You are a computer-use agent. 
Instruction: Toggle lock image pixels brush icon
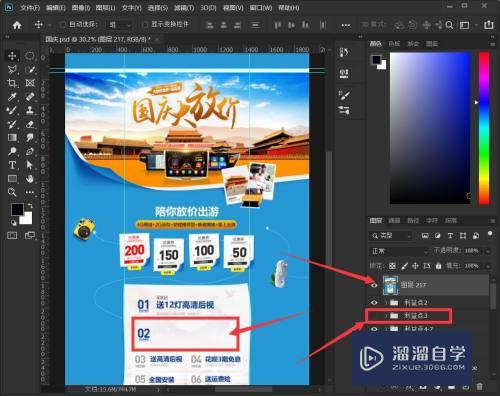[404, 266]
